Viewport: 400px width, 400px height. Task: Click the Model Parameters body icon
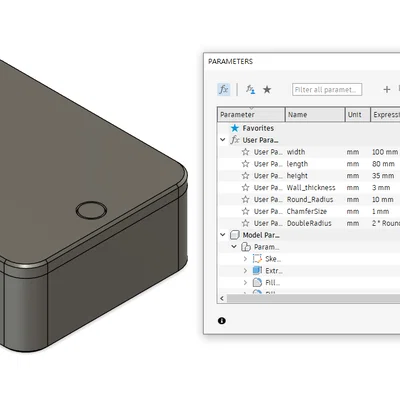(x=235, y=235)
